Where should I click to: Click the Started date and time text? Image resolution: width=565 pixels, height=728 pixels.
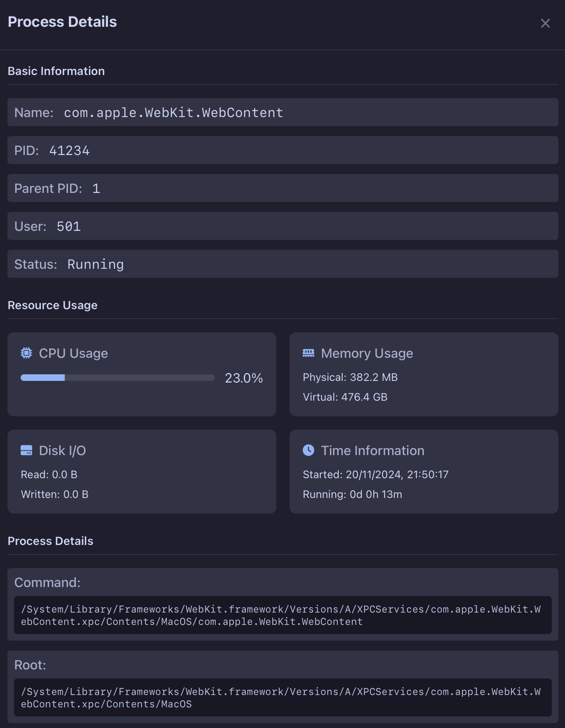(x=375, y=474)
